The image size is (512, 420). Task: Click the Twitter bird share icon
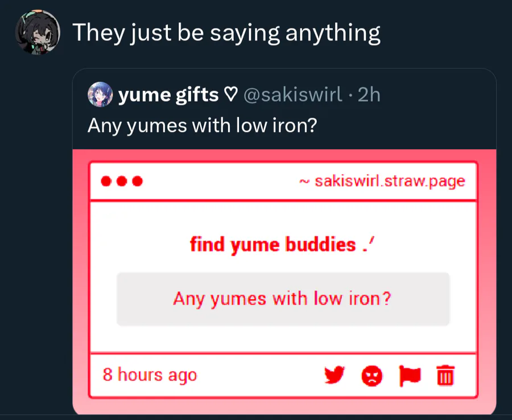tap(335, 375)
